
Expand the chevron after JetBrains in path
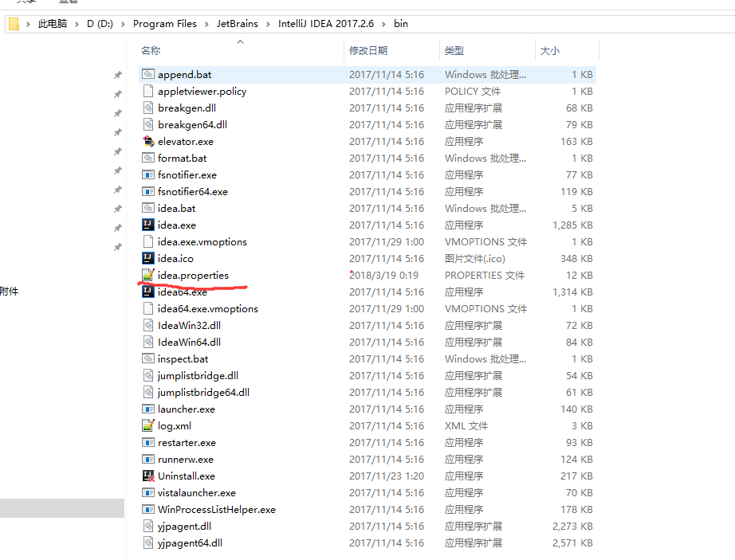268,24
